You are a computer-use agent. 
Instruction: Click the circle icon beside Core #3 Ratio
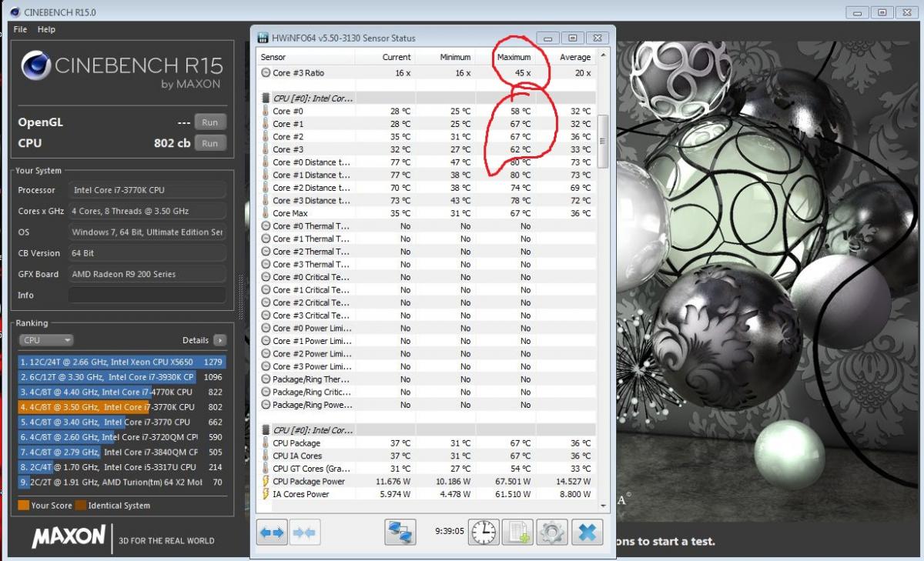(x=266, y=73)
